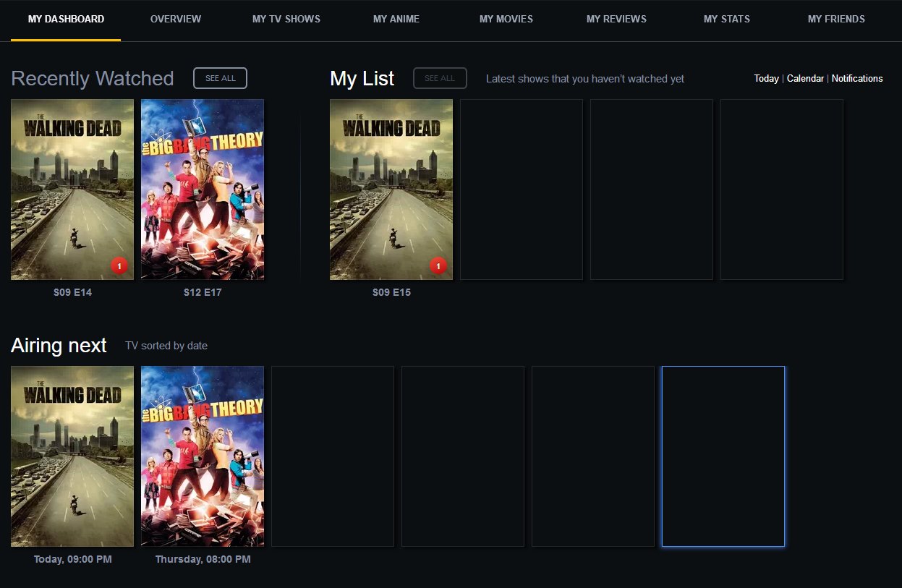This screenshot has width=902, height=588.
Task: Open Walking Dead poster in My List
Action: pyautogui.click(x=391, y=189)
